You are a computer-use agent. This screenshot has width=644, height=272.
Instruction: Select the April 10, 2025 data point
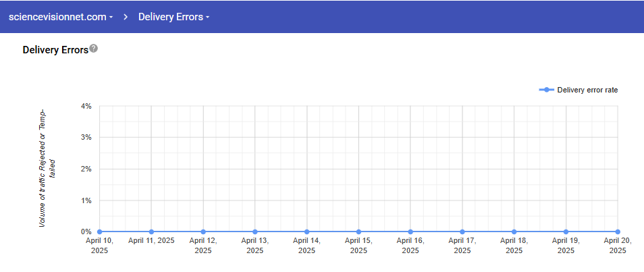point(100,232)
